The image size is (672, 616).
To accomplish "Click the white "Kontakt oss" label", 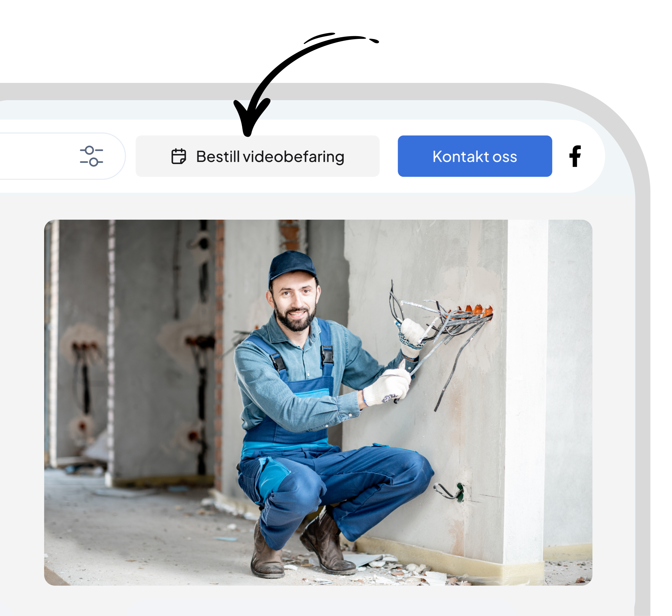I will coord(475,156).
